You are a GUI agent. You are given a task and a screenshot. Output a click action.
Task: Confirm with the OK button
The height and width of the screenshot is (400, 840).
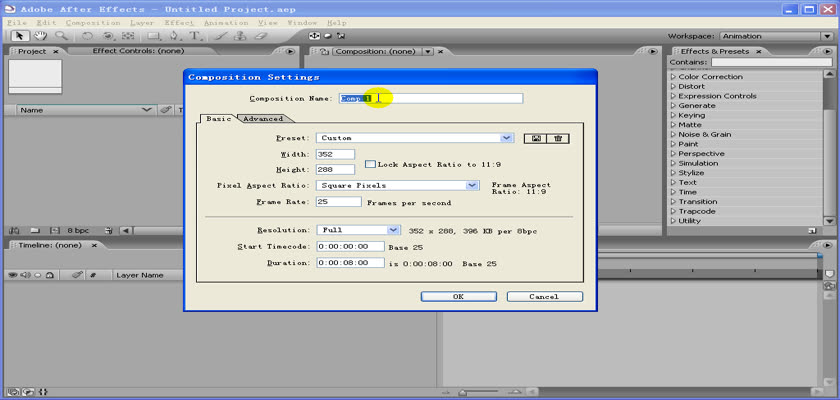click(x=459, y=297)
